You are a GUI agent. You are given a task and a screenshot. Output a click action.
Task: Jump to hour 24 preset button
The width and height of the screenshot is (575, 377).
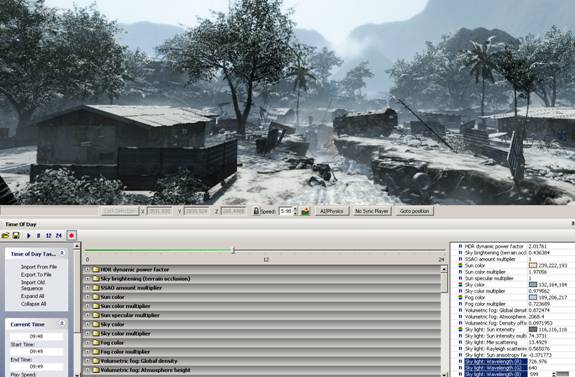point(59,235)
